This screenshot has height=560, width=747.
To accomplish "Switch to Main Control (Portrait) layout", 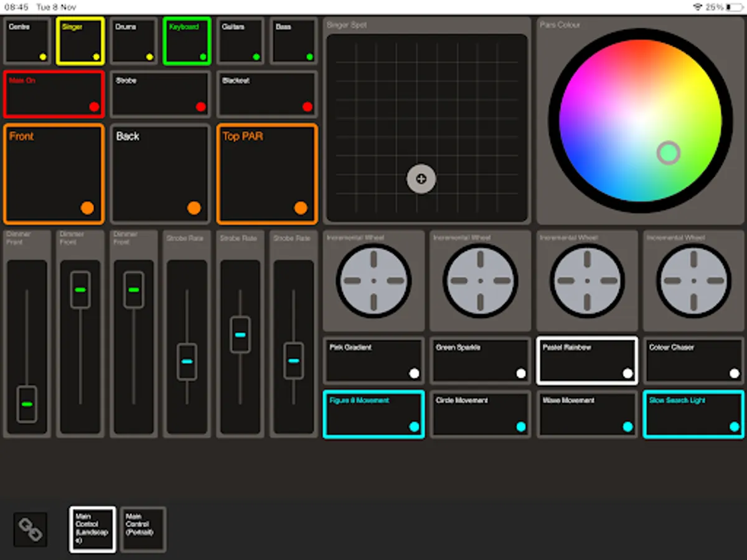I will click(143, 530).
